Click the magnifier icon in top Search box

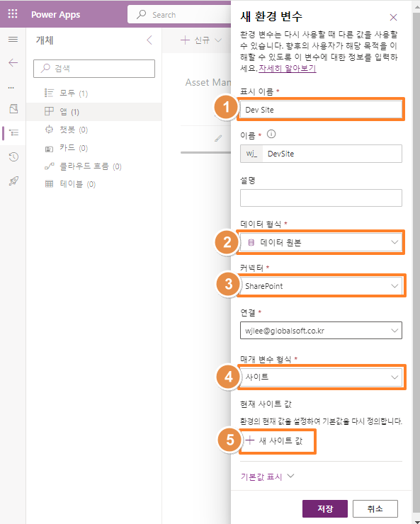142,14
